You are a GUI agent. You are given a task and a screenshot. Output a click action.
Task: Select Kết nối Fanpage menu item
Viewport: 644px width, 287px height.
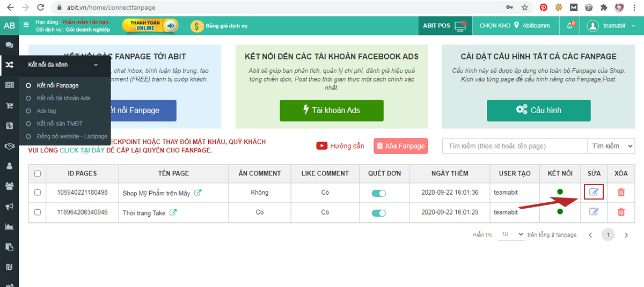(x=57, y=85)
